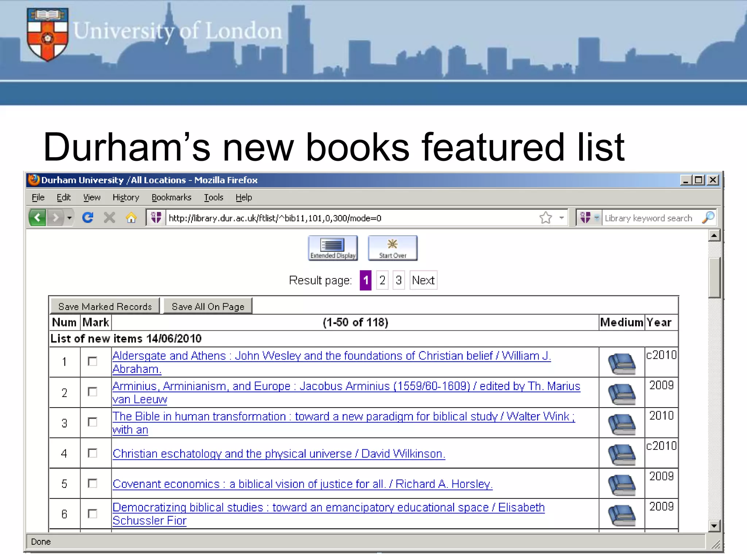
Task: Open The Bible in human transformation link
Action: pyautogui.click(x=344, y=423)
